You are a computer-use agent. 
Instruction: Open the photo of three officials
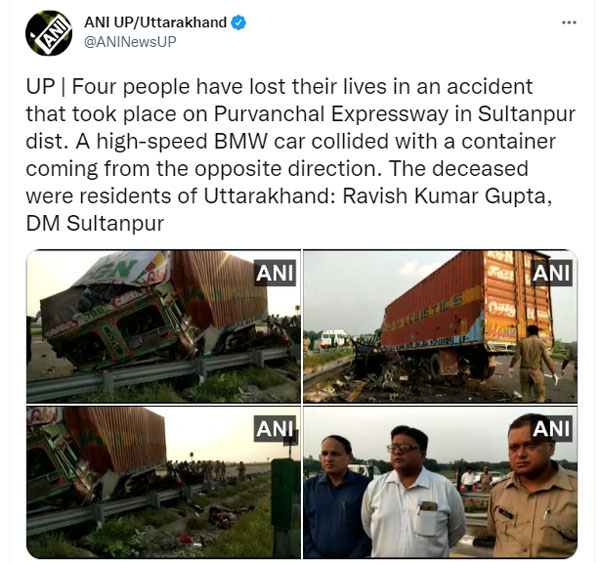[440, 482]
